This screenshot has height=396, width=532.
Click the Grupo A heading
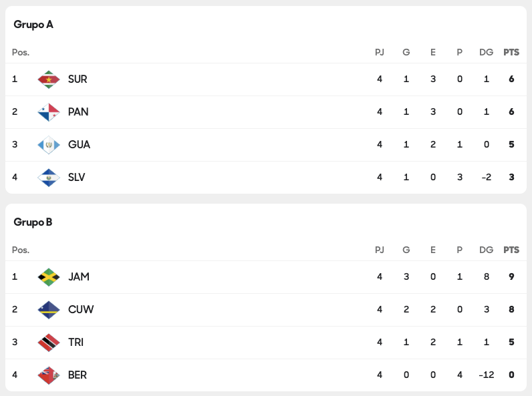[x=33, y=25]
